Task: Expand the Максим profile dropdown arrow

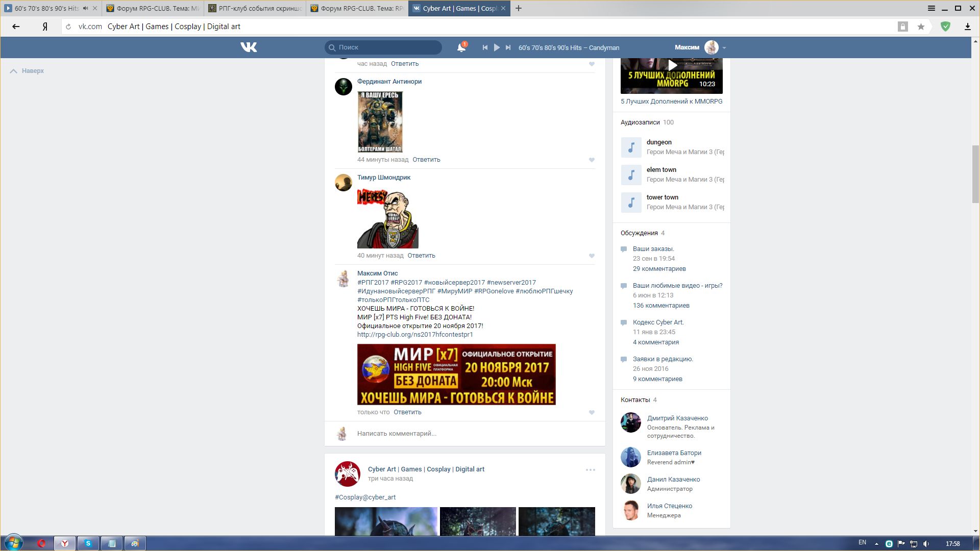Action: pos(724,48)
